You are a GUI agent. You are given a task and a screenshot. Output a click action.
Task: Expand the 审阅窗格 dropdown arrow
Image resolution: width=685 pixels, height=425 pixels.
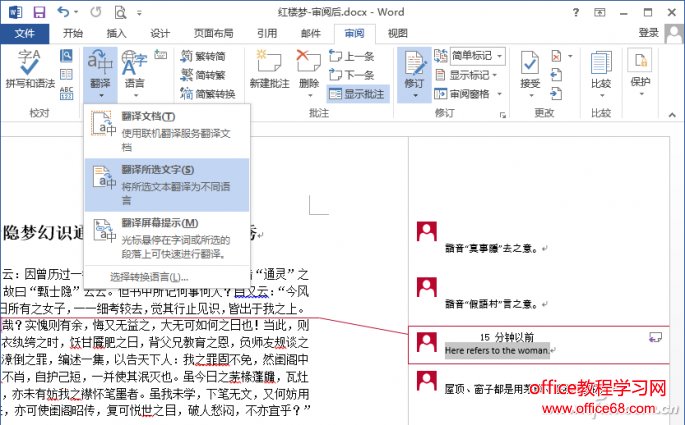pyautogui.click(x=499, y=94)
